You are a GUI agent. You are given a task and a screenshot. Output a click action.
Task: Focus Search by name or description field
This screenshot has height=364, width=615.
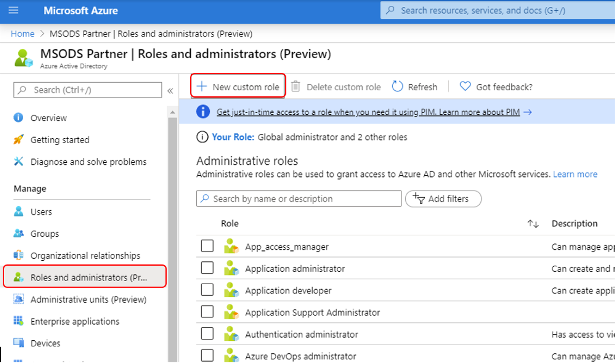pos(299,199)
